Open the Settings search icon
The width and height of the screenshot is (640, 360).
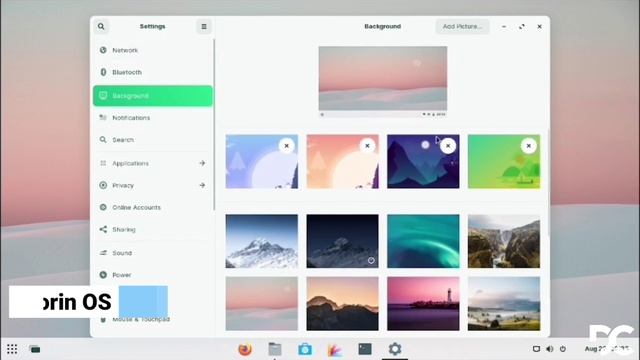[101, 27]
